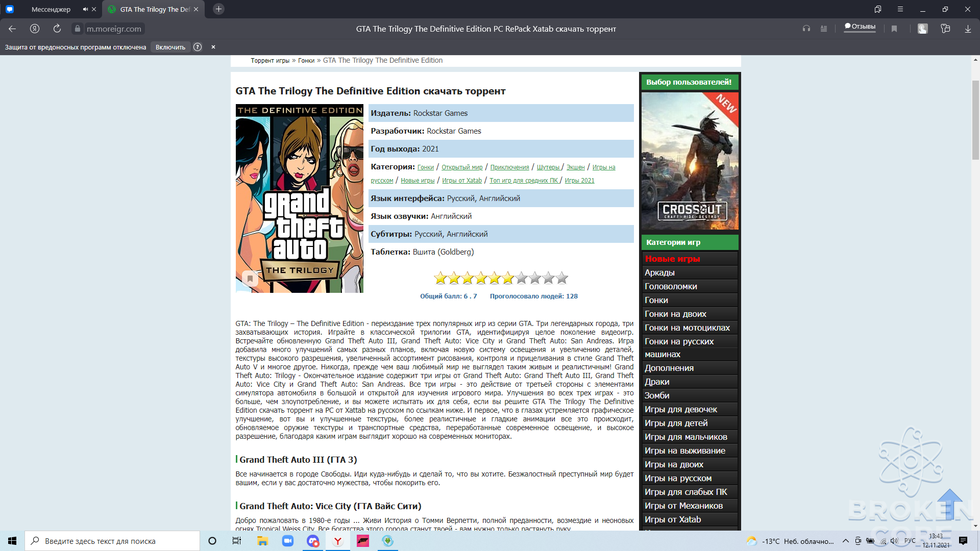980x551 pixels.
Task: Open the Windows notification center
Action: (x=963, y=541)
